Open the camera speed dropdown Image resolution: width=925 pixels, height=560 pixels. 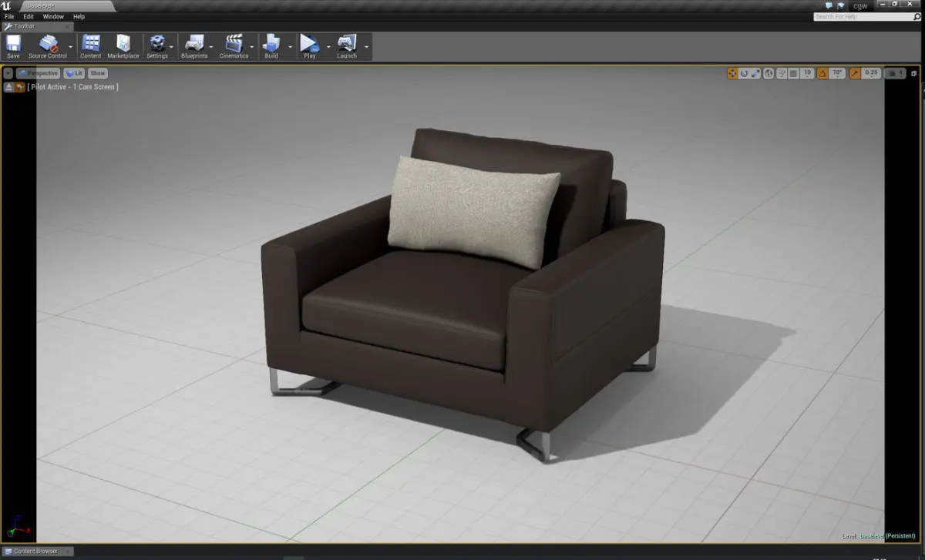pyautogui.click(x=894, y=73)
